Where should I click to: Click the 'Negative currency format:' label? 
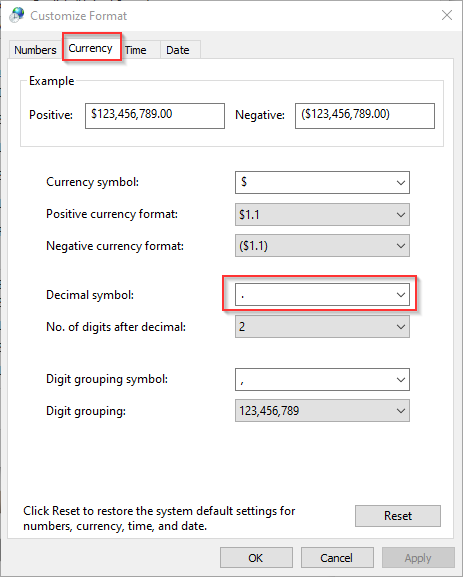click(115, 246)
